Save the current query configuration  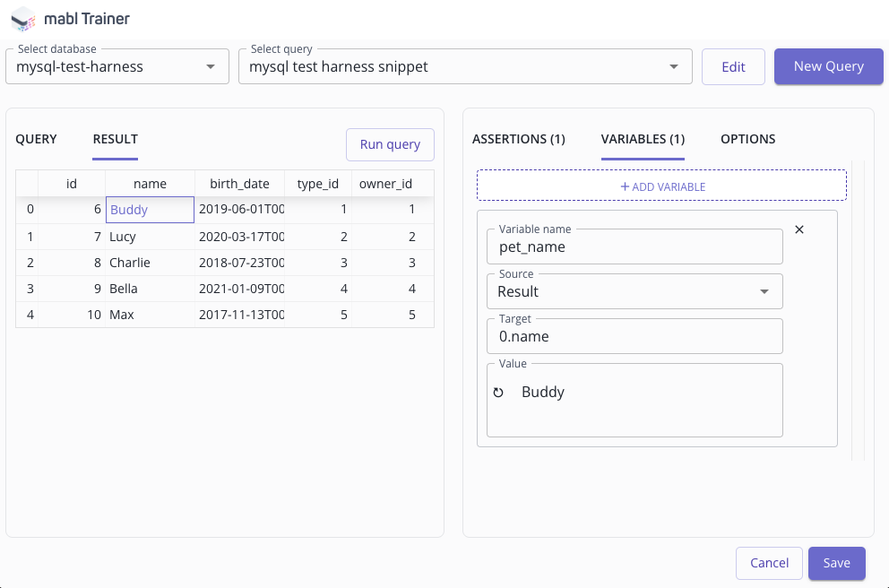[x=836, y=563]
